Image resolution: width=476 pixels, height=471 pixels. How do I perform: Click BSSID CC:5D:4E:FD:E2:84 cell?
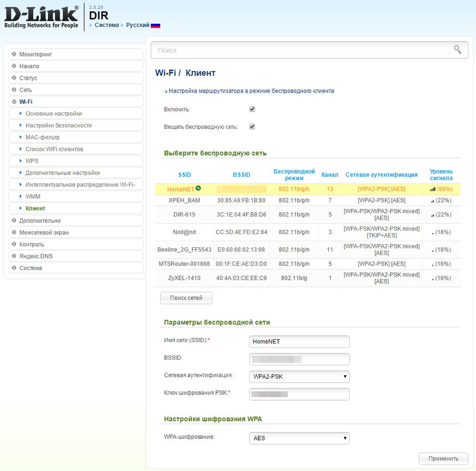(x=241, y=232)
